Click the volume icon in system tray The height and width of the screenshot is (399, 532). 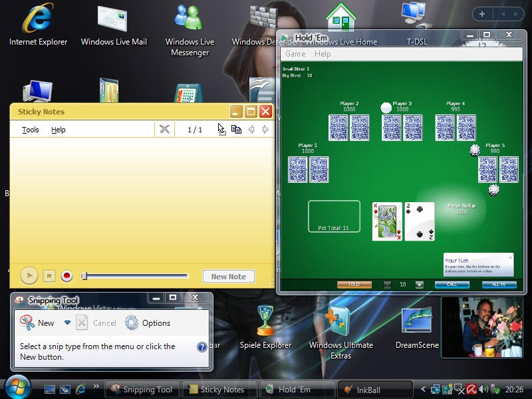(483, 389)
